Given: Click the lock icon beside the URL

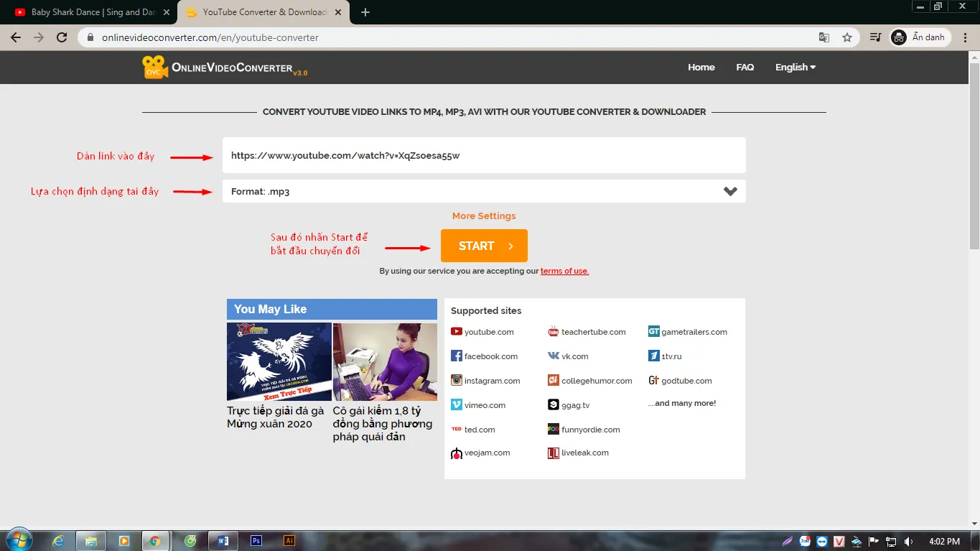Looking at the screenshot, I should [x=90, y=37].
